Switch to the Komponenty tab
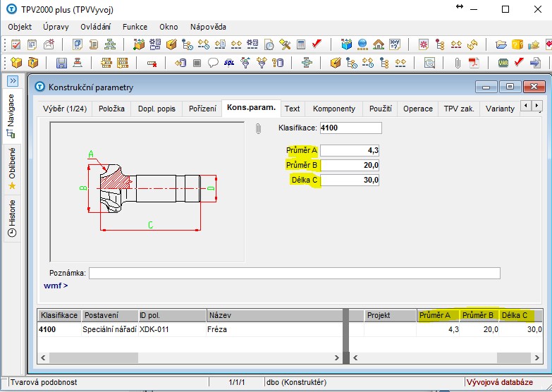Image resolution: width=552 pixels, height=392 pixels. [334, 109]
